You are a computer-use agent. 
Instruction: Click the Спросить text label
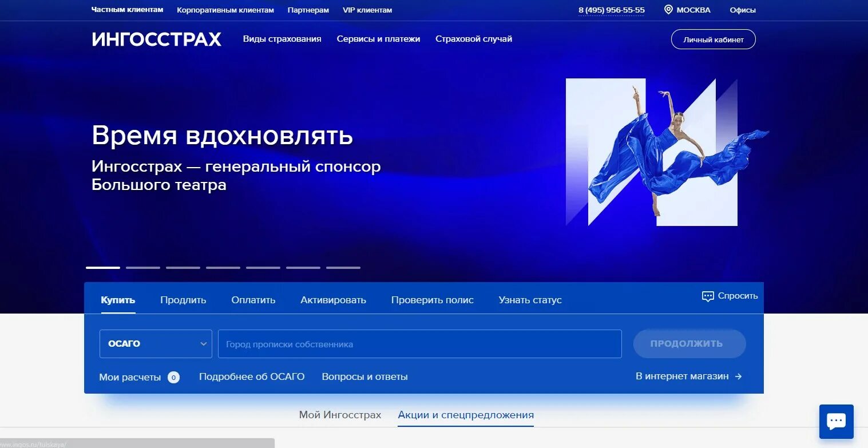pos(738,296)
